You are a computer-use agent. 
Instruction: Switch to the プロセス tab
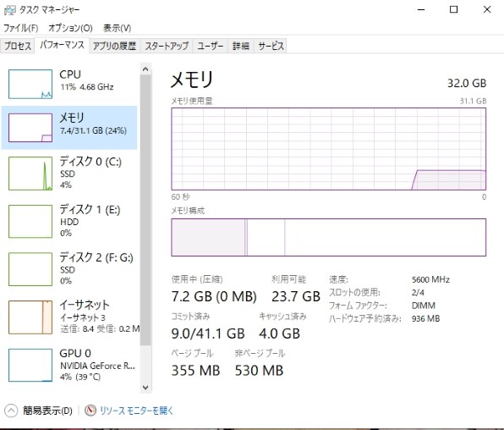click(18, 46)
